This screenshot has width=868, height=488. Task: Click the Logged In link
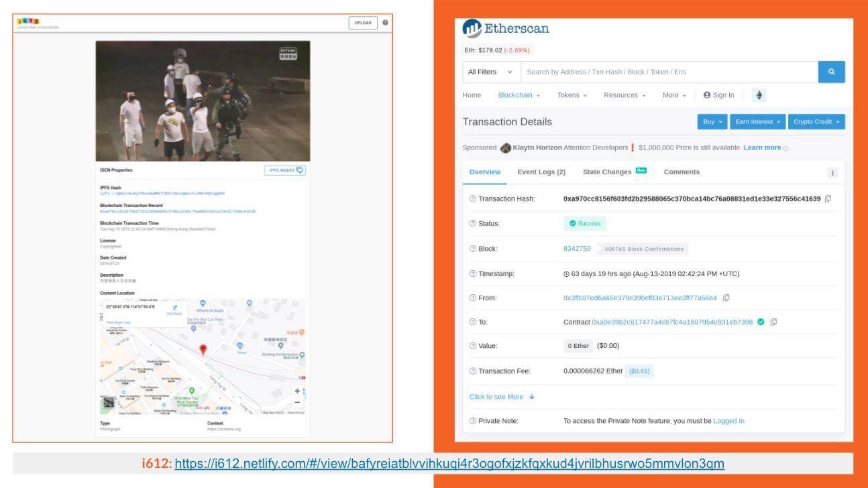(728, 421)
